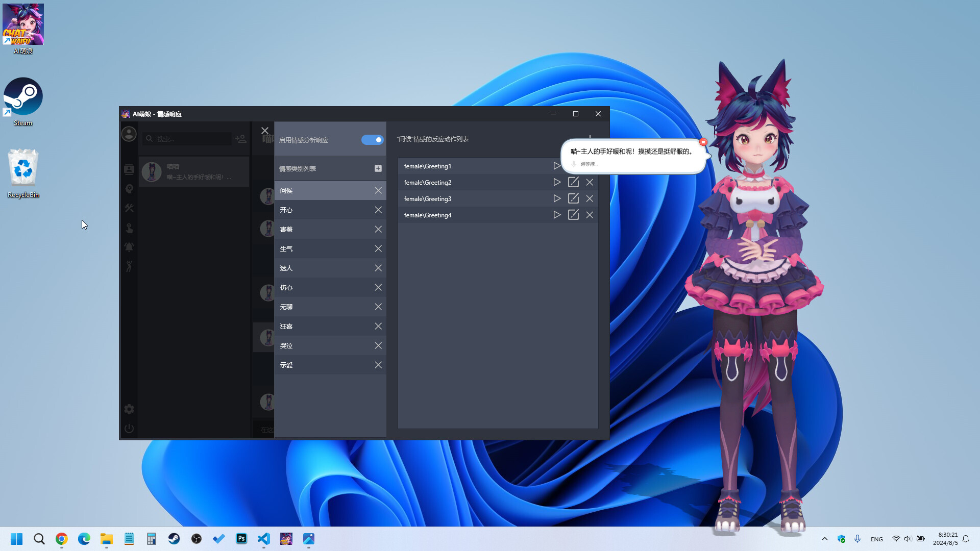Add a new emotion category with the plus button

(x=378, y=168)
